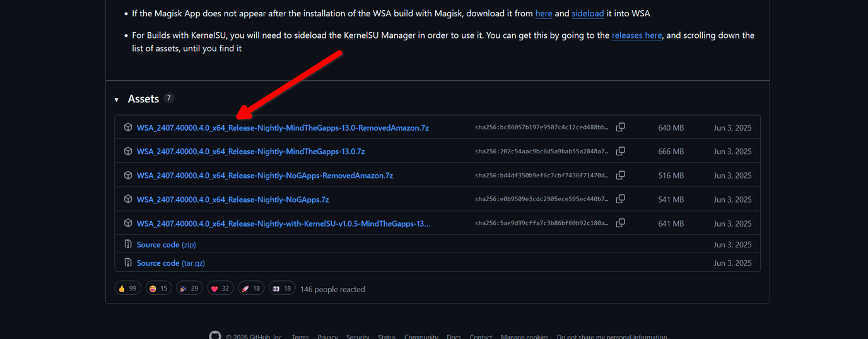Screen dimensions: 868x339
Task: Click the laugh reaction with 15
Action: coord(159,288)
